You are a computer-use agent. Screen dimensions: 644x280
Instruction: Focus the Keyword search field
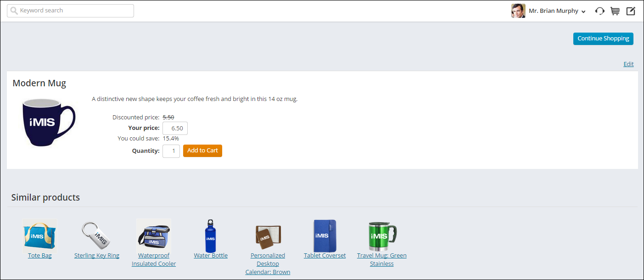pos(73,11)
